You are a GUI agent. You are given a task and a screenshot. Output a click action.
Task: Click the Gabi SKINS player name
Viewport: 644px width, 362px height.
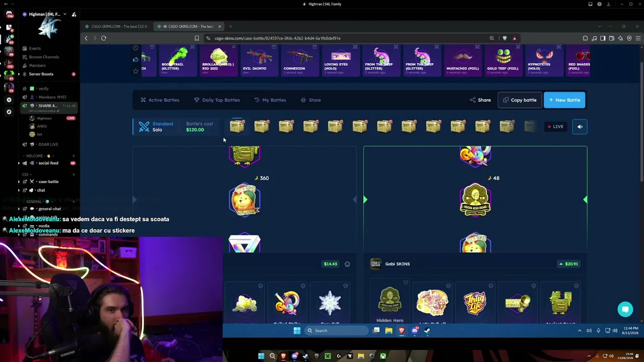(x=397, y=264)
